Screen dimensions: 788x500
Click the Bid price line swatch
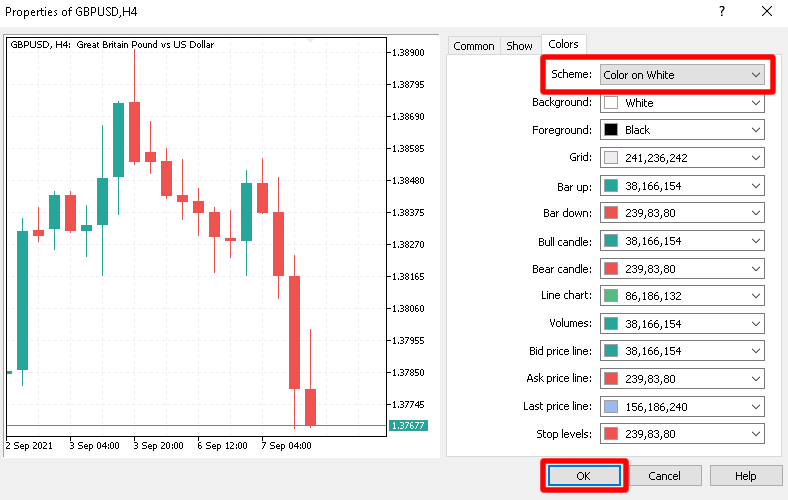(611, 351)
